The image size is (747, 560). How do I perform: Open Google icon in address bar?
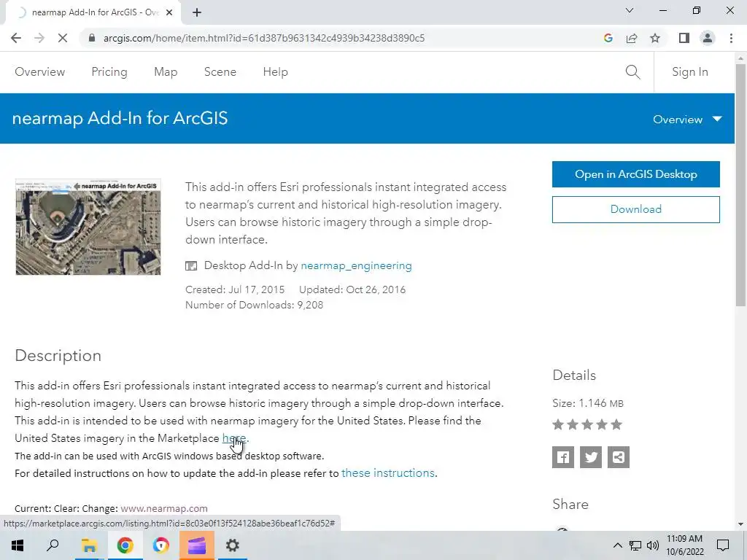608,38
